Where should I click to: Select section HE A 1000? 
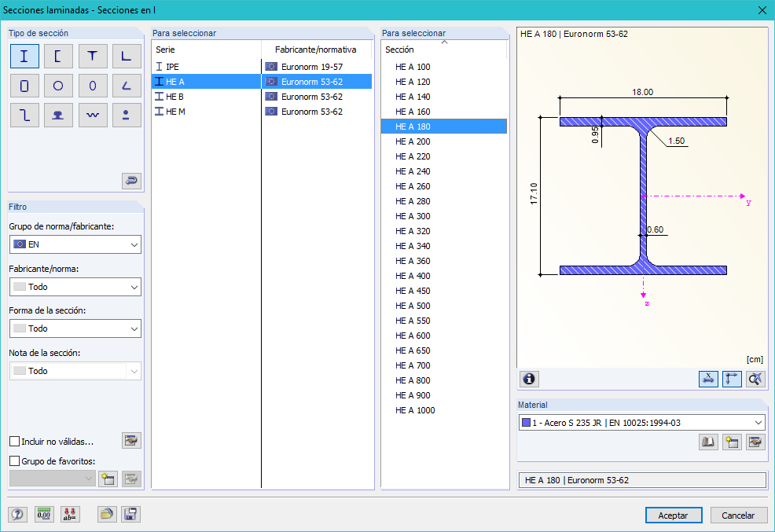(x=444, y=410)
